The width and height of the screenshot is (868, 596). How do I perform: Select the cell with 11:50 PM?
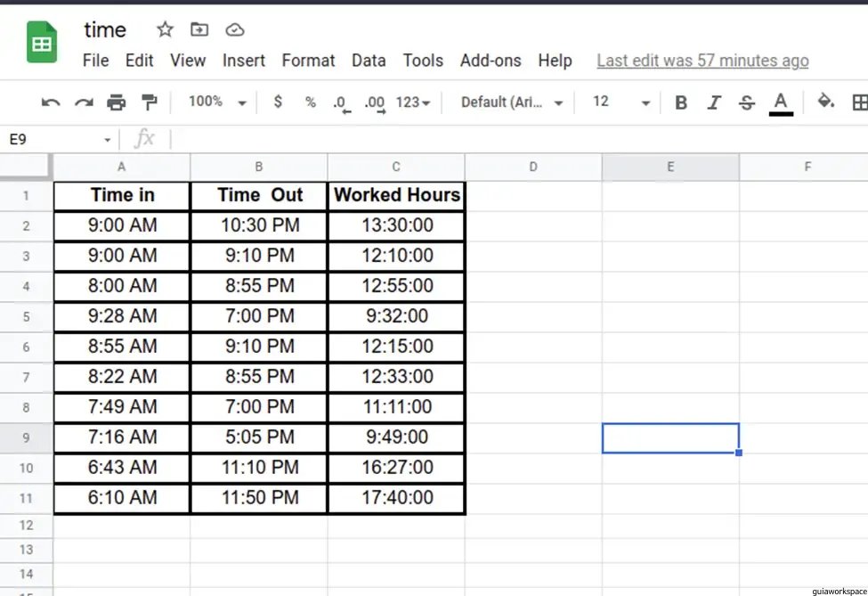click(x=259, y=497)
